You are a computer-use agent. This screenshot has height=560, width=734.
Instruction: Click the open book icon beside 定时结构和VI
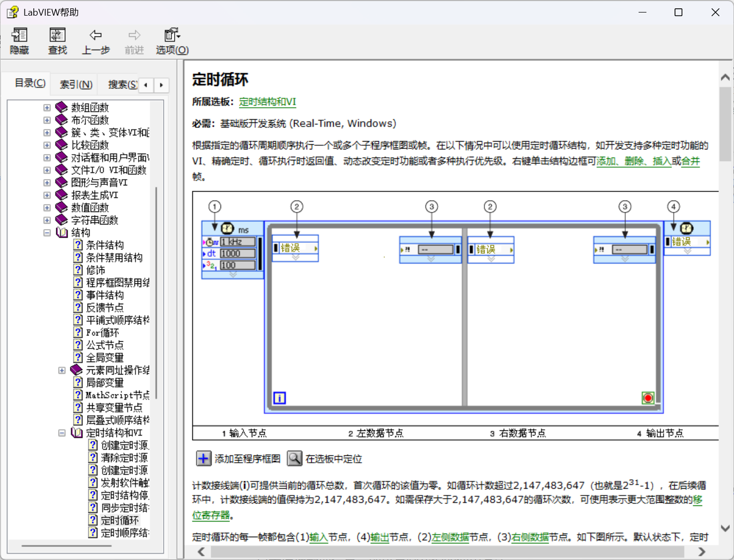[x=77, y=432]
